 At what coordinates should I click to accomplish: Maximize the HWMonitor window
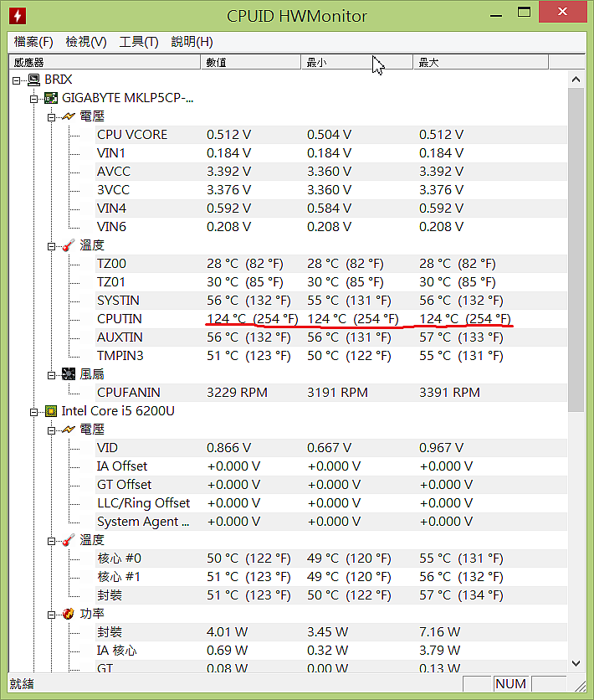point(524,13)
